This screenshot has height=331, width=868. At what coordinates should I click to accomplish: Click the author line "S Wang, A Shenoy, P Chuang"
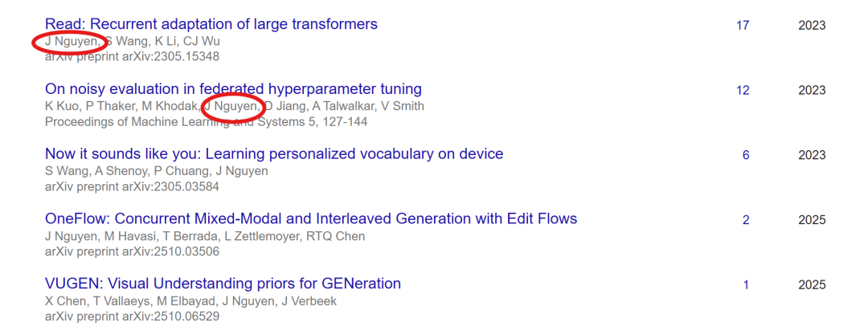(x=156, y=171)
